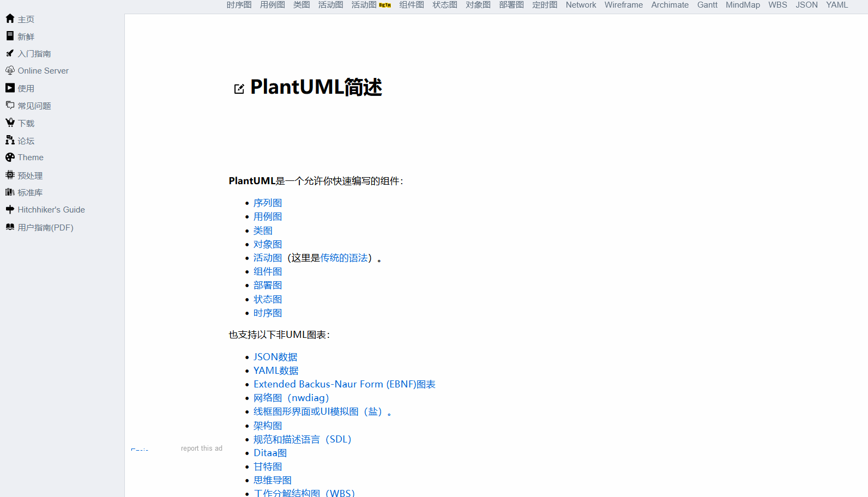Screen dimensions: 868x497
Task: Follow the 部署图 link in the UML list
Action: pos(268,285)
